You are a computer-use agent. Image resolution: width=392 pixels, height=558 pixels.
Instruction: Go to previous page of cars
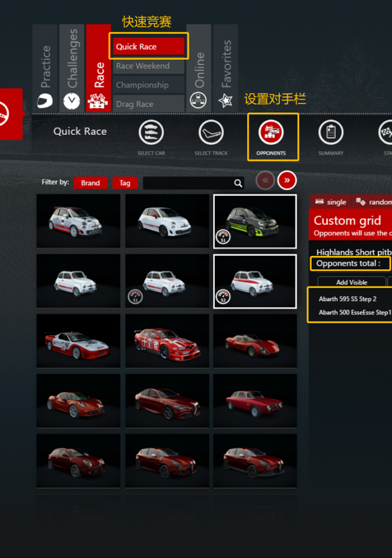coord(265,180)
